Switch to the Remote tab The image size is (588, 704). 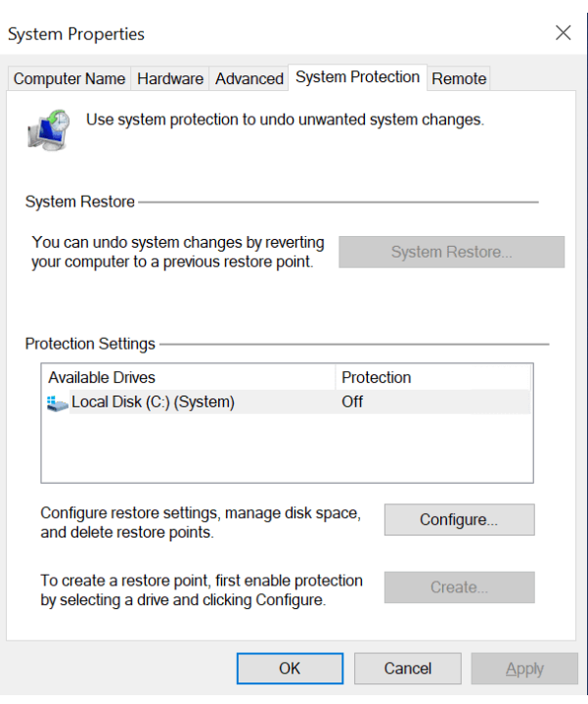click(x=459, y=79)
